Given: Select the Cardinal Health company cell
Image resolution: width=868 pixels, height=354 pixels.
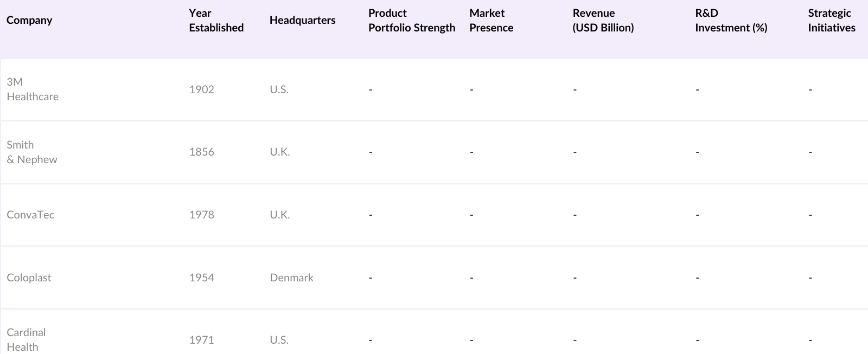Looking at the screenshot, I should (x=26, y=339).
